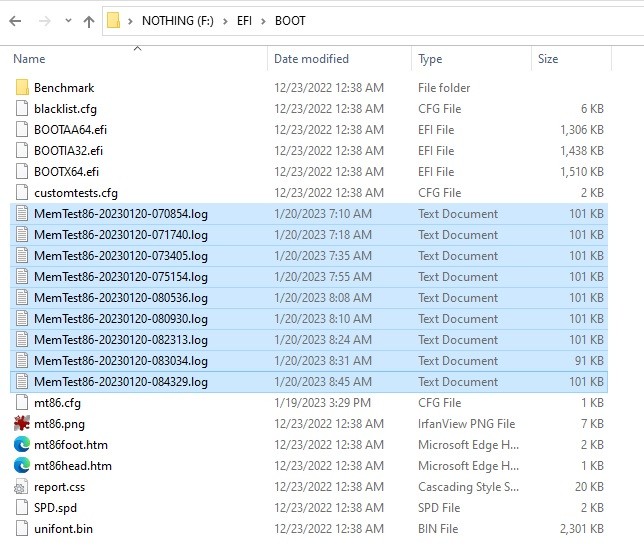Select file name BOOTIA32.efi
The width and height of the screenshot is (644, 553).
coord(68,151)
